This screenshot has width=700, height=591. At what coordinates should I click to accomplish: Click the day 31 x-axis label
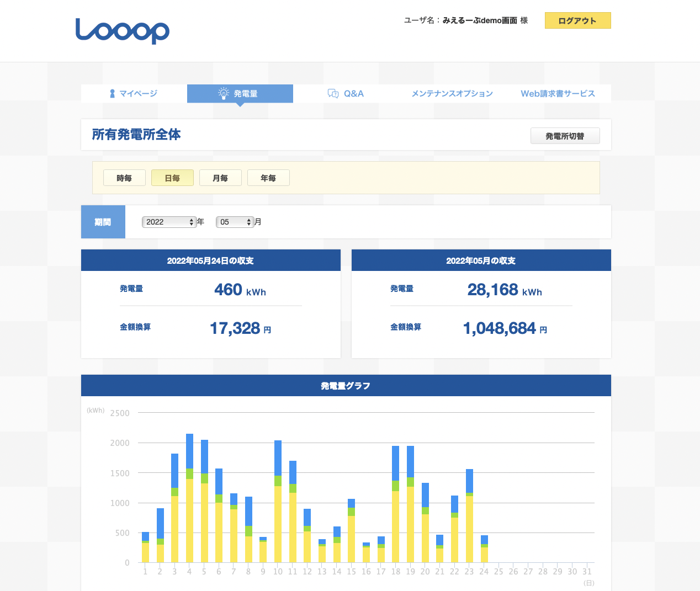pyautogui.click(x=587, y=572)
